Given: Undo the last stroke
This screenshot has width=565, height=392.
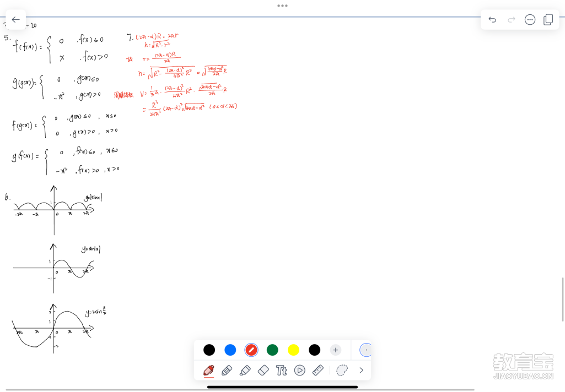Looking at the screenshot, I should click(492, 20).
